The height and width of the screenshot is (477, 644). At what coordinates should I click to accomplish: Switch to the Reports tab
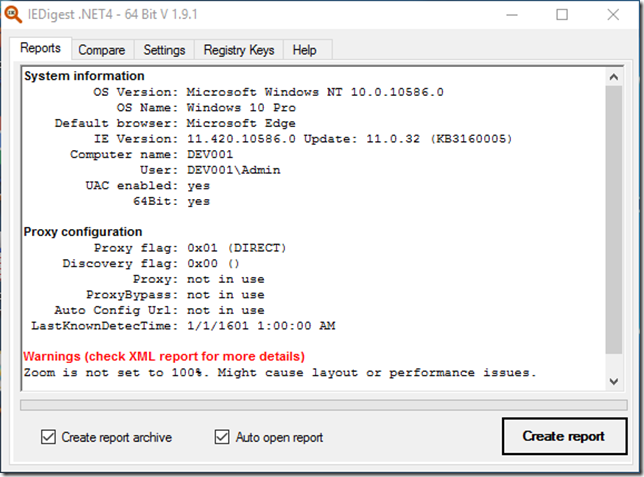pyautogui.click(x=40, y=48)
